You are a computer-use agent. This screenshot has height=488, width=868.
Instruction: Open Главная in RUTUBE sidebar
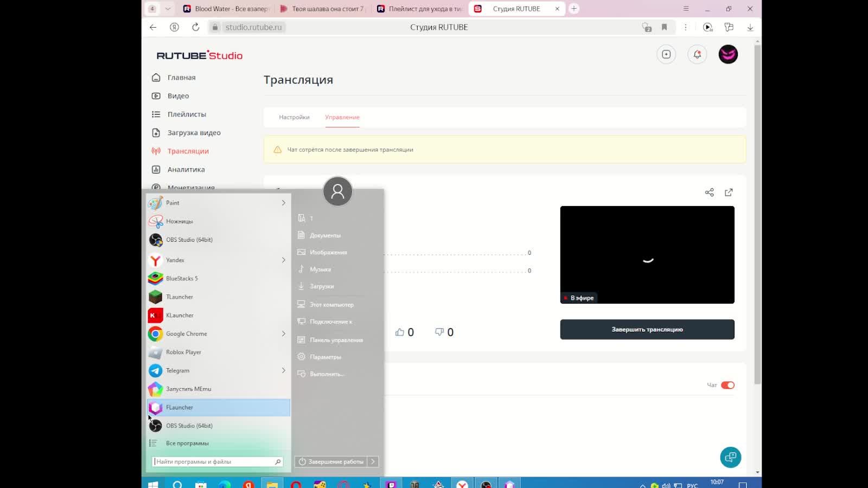(x=181, y=78)
